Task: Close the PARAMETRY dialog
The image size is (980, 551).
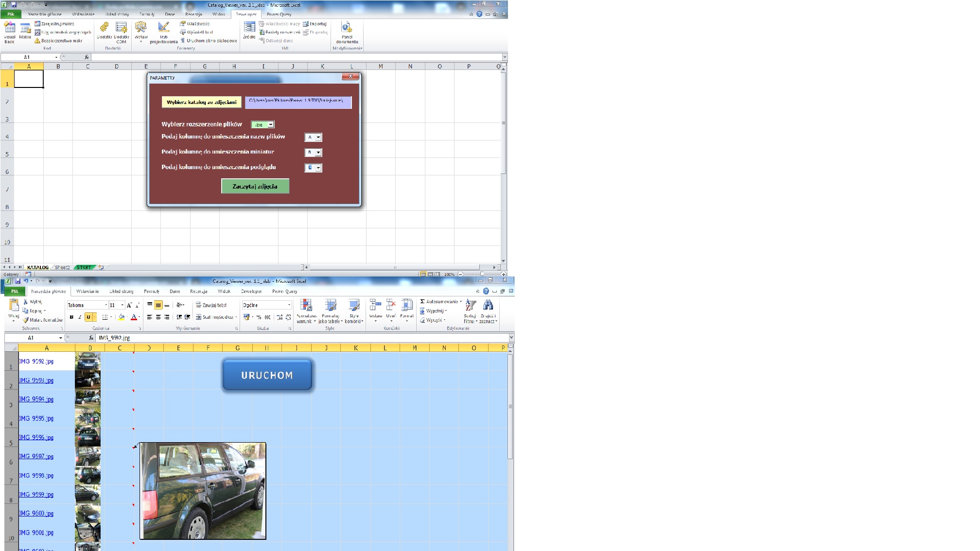Action: click(x=350, y=76)
